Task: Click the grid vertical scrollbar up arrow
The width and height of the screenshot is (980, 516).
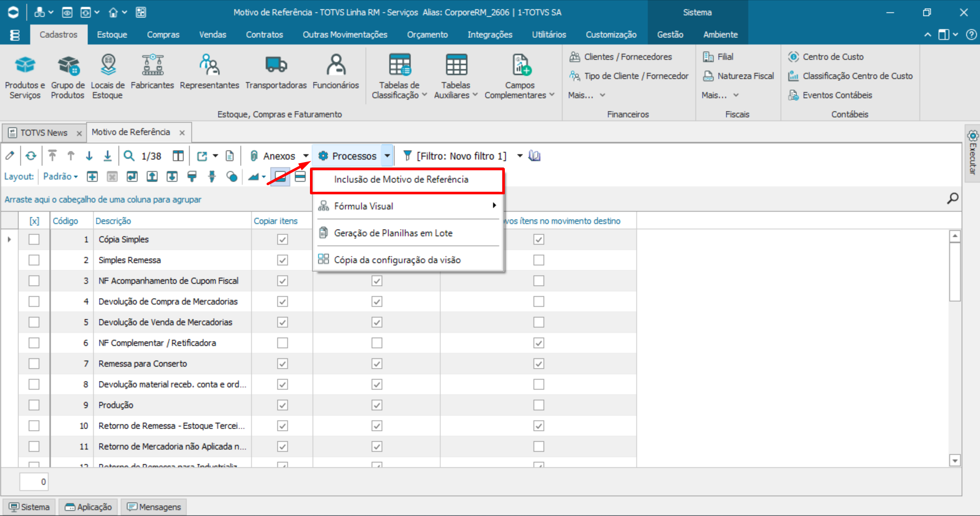Action: 955,236
